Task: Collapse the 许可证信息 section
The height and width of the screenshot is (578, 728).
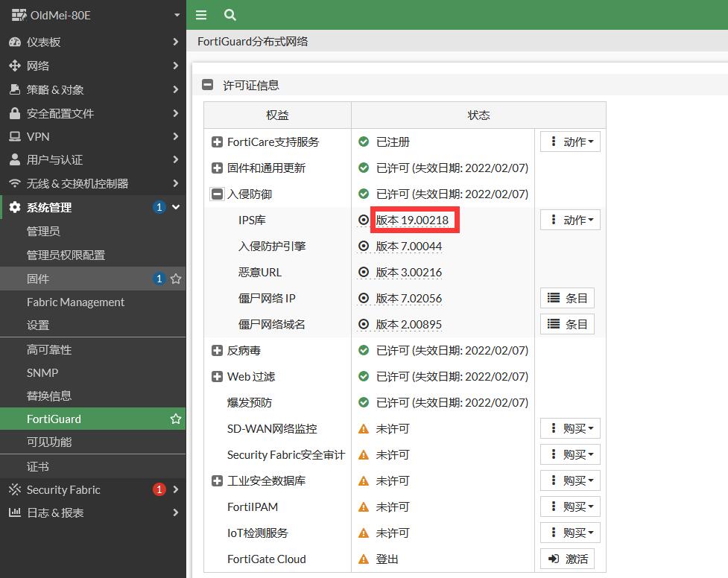Action: pos(208,85)
